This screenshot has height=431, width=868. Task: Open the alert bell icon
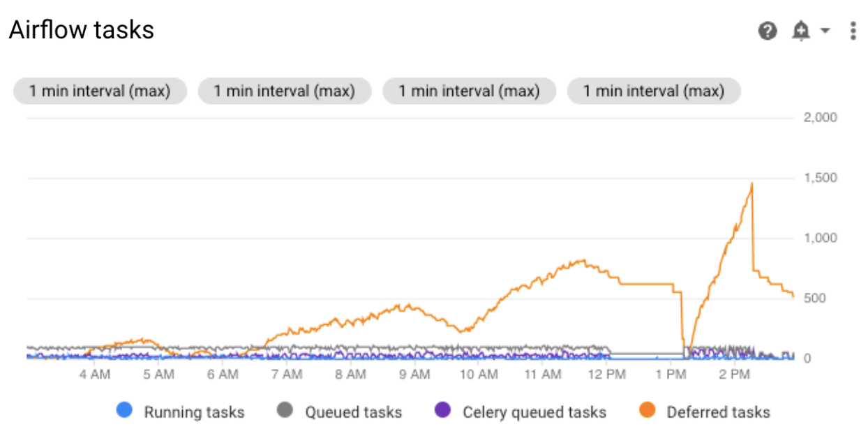800,31
